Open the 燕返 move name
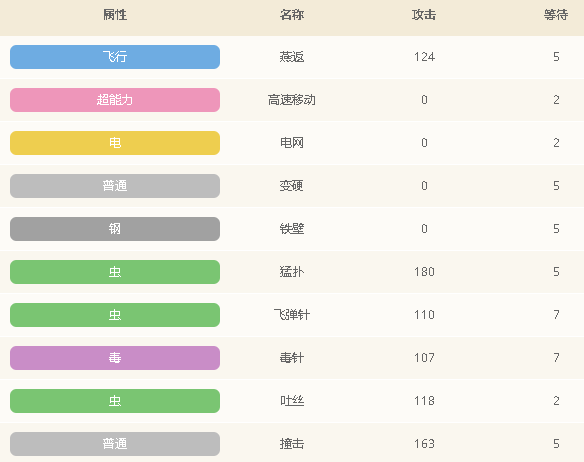 click(x=292, y=57)
